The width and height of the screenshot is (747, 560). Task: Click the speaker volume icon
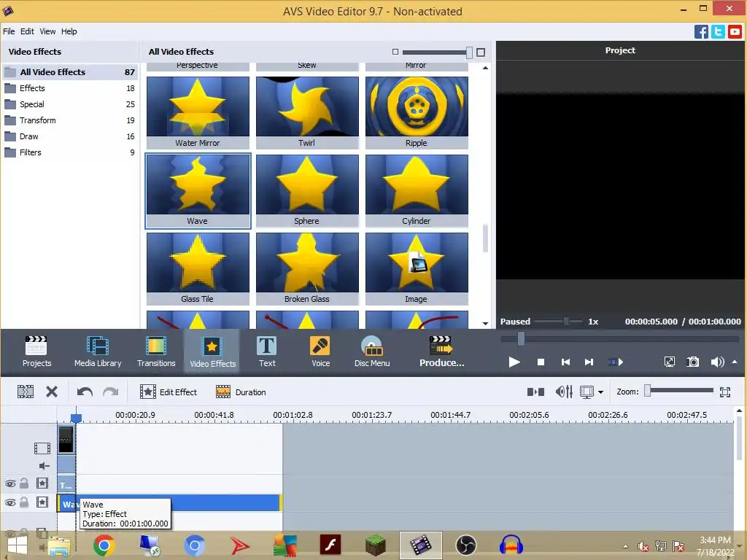click(718, 362)
